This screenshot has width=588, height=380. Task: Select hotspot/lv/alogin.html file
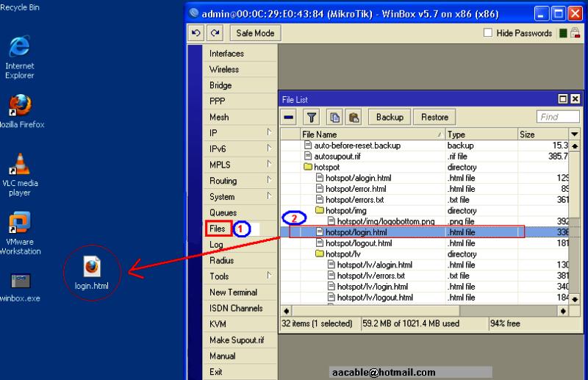pos(425,265)
